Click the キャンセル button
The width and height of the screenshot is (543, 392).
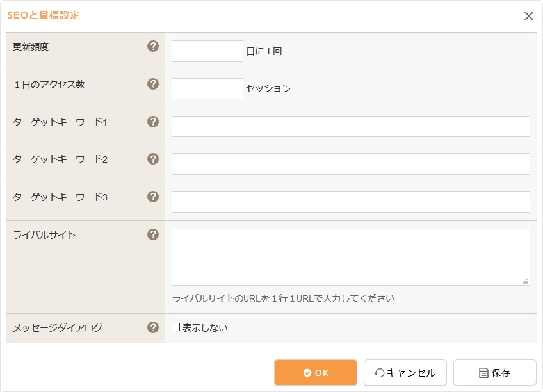click(405, 373)
